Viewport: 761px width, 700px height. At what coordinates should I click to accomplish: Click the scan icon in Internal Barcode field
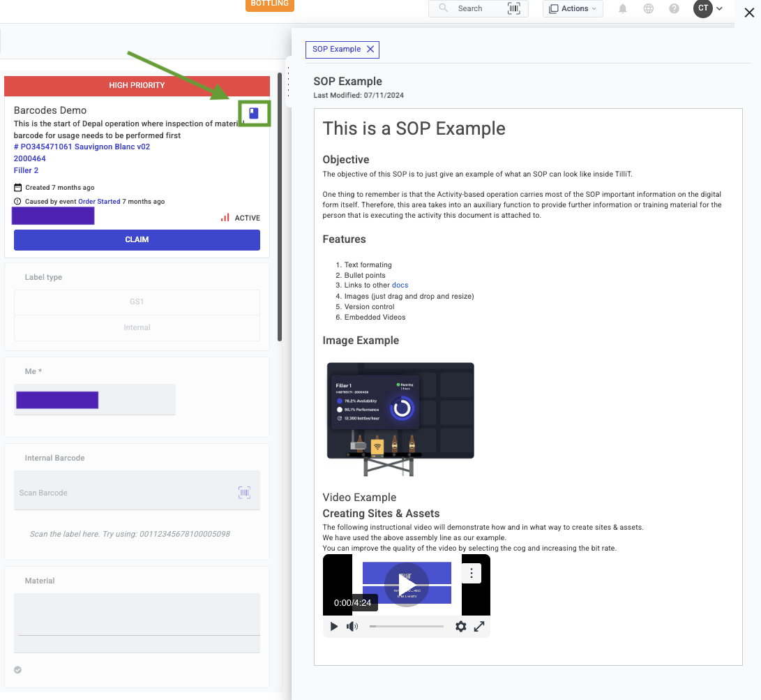coord(244,493)
